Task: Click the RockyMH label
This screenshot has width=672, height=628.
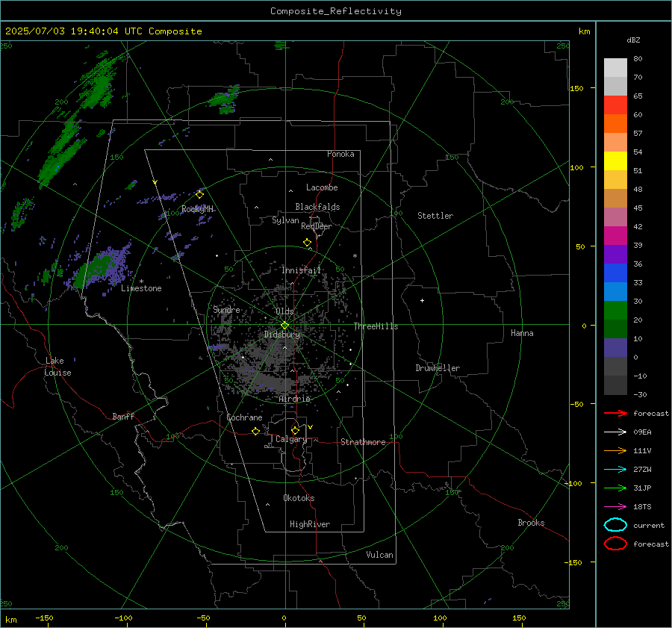Action: [197, 209]
